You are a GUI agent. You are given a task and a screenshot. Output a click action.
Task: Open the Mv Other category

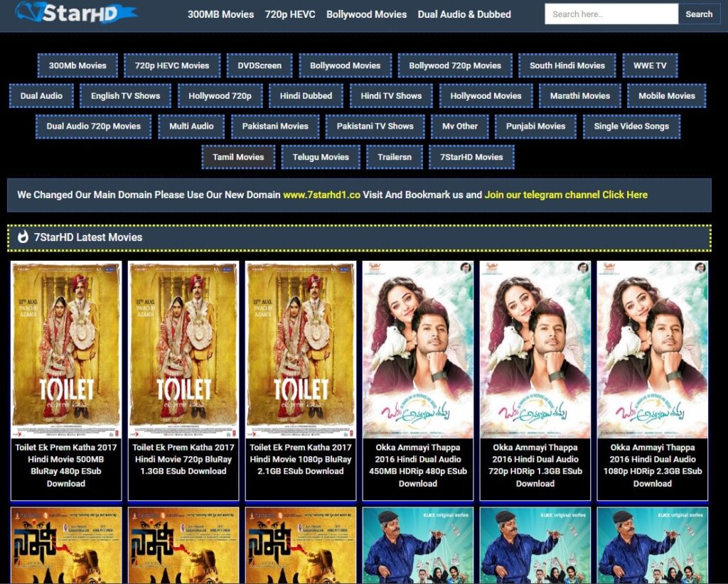460,126
